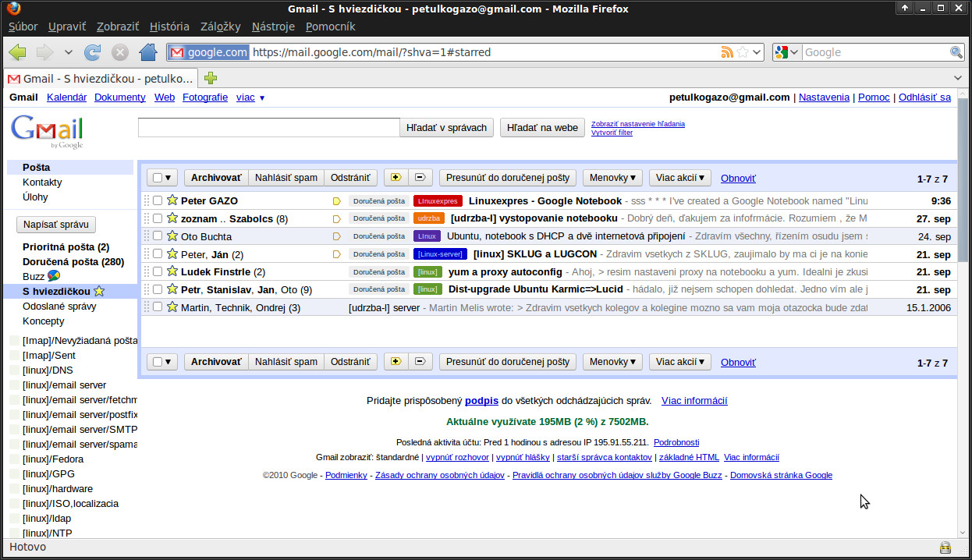Check the Martin, Technik, Ondrej message checkbox
Screen dimensions: 972x560
[x=158, y=307]
